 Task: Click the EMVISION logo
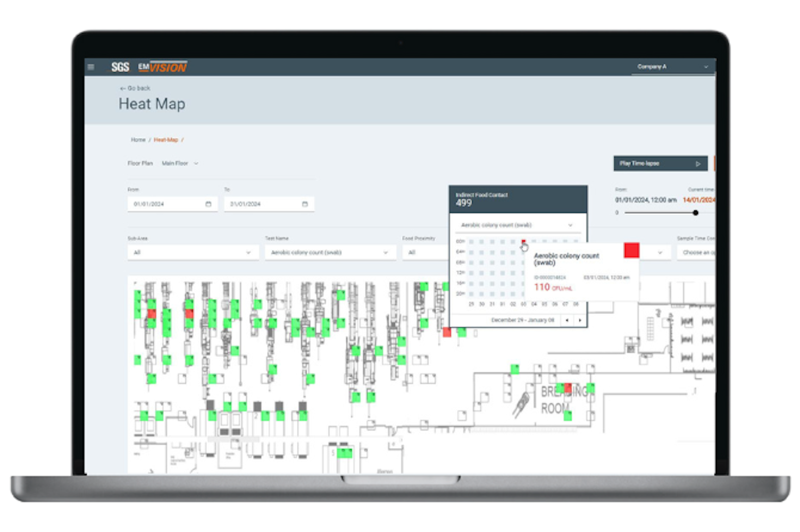(x=162, y=66)
